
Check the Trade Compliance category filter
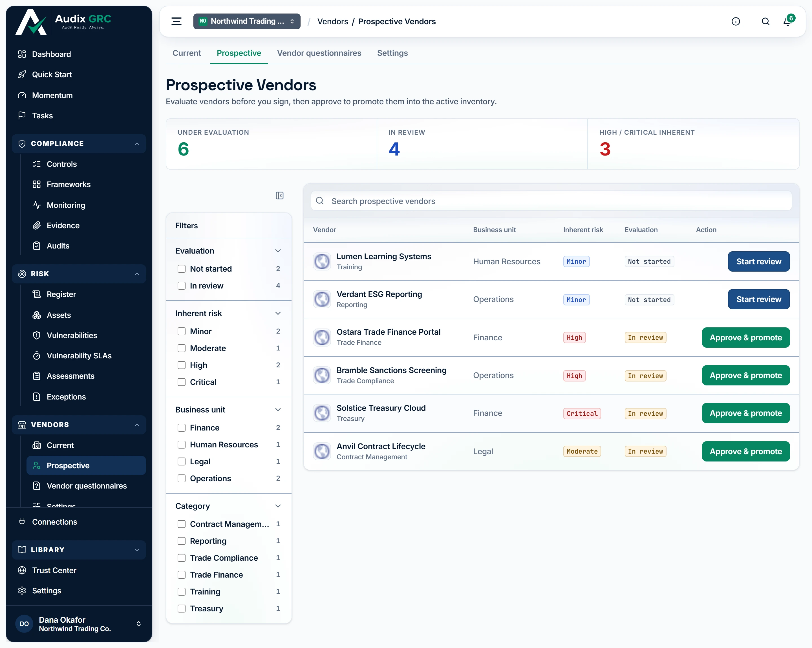click(x=182, y=558)
